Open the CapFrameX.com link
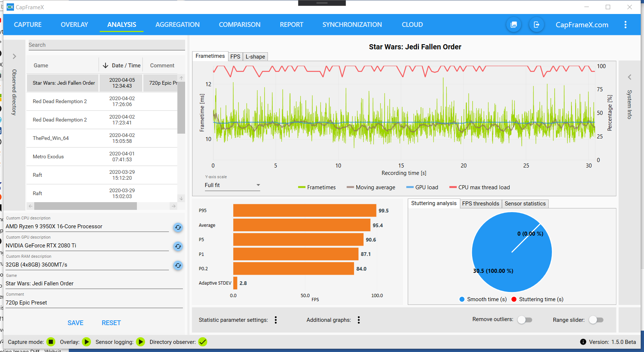644x352 pixels. point(582,25)
